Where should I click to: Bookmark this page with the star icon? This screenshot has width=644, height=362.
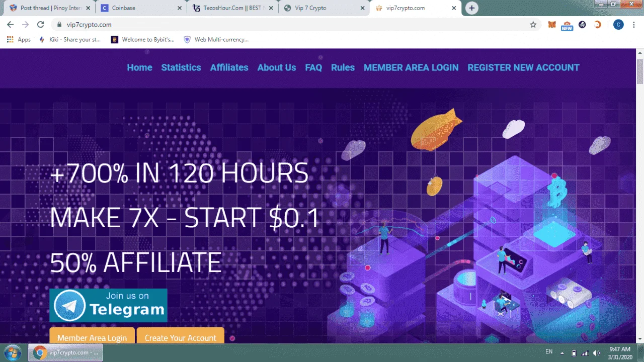tap(533, 25)
